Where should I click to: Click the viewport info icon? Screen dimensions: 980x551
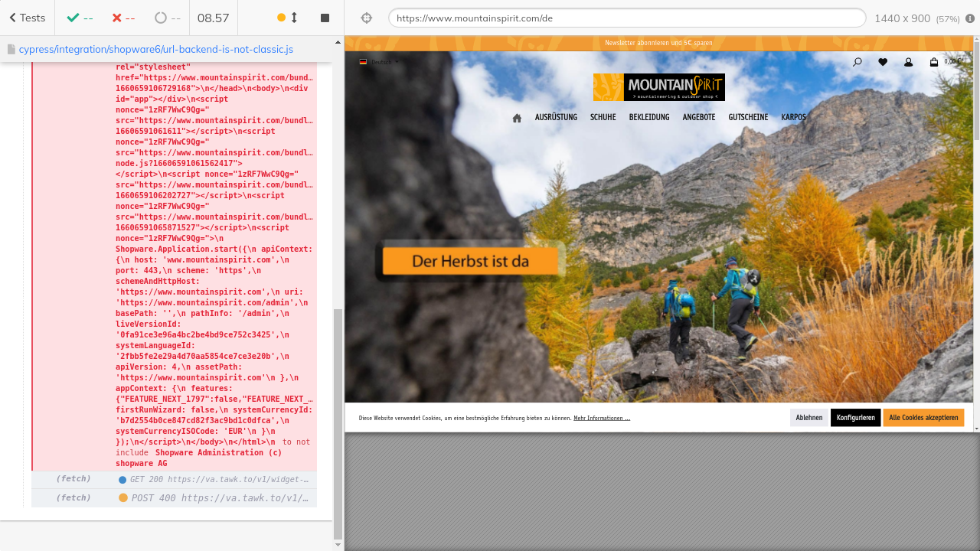970,18
